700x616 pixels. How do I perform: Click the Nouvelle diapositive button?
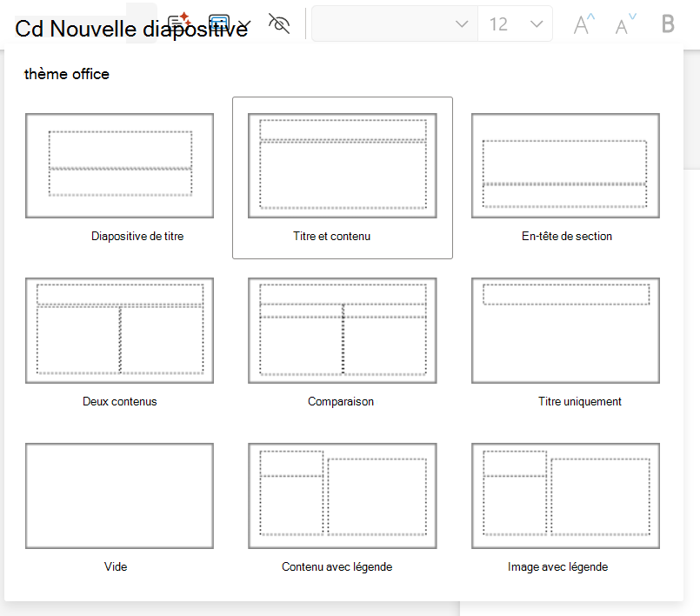click(130, 29)
